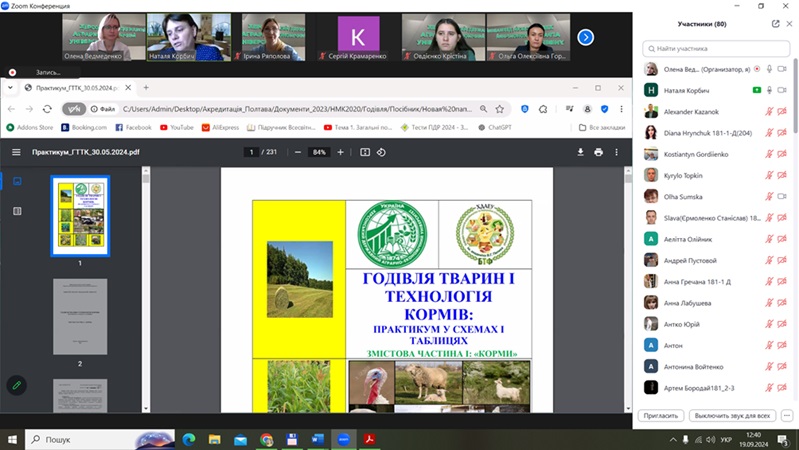Click the Файл site info chip

[103, 109]
